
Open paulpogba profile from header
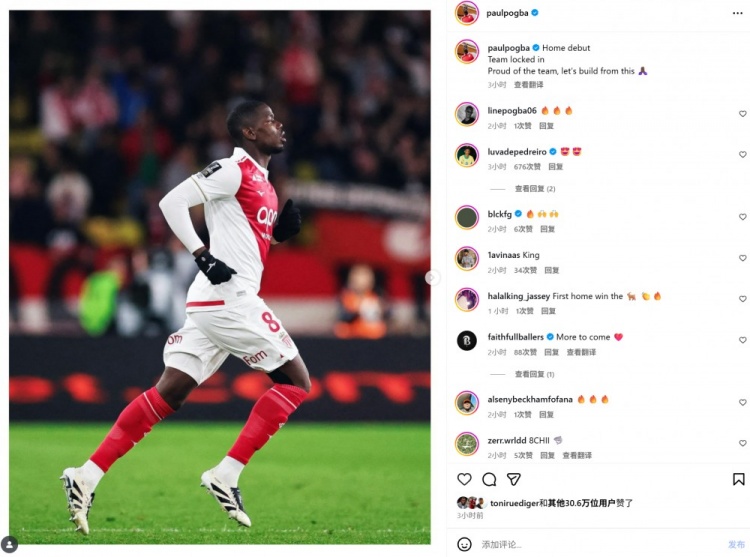coord(507,13)
